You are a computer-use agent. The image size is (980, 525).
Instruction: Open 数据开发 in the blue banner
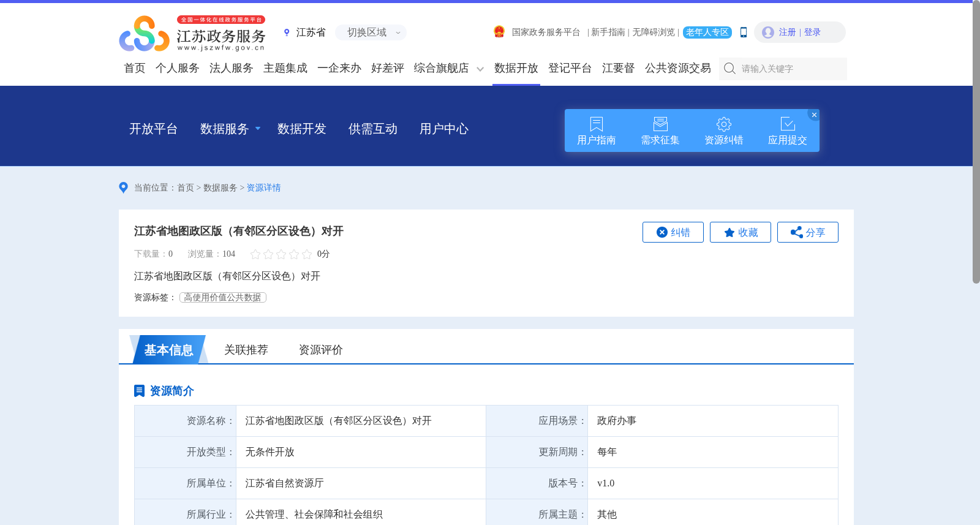point(302,129)
